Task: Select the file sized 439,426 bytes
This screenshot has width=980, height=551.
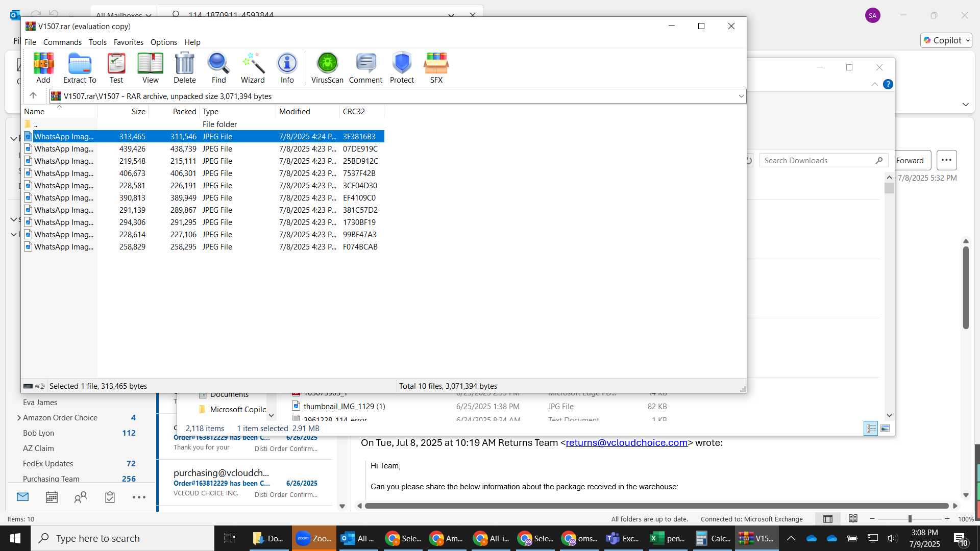Action: tap(203, 148)
